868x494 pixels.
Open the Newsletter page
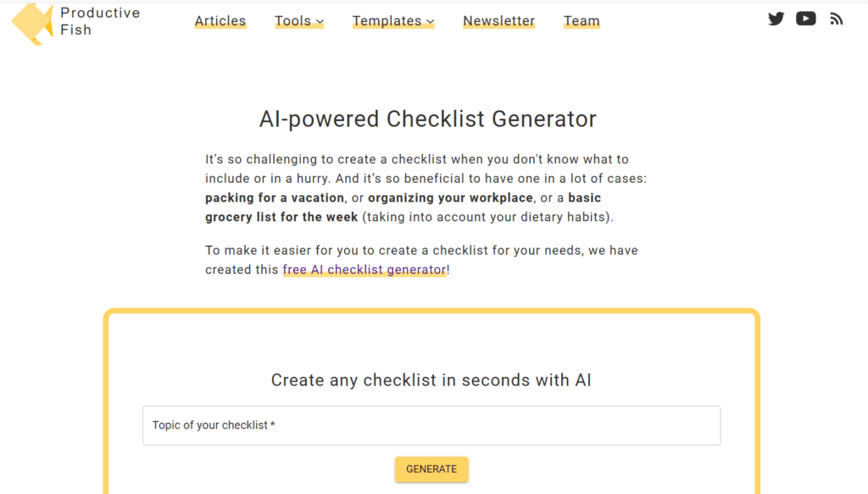click(498, 20)
